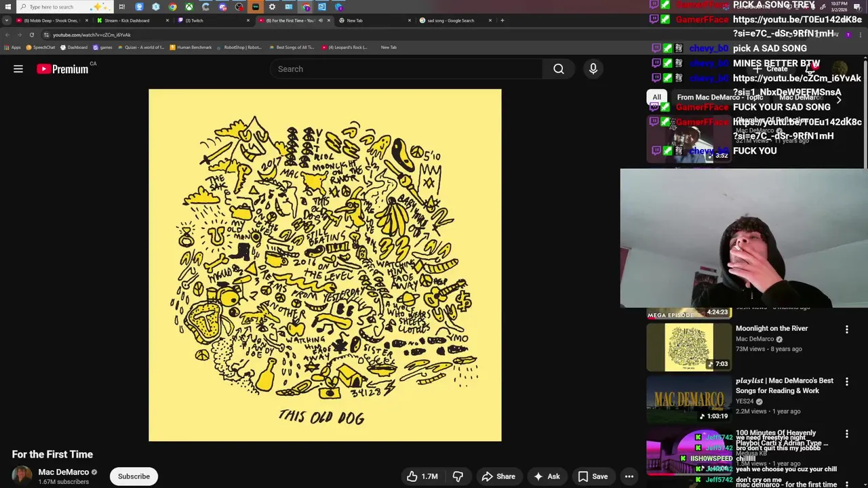Open Settings gear on the taskbar

[x=272, y=7]
